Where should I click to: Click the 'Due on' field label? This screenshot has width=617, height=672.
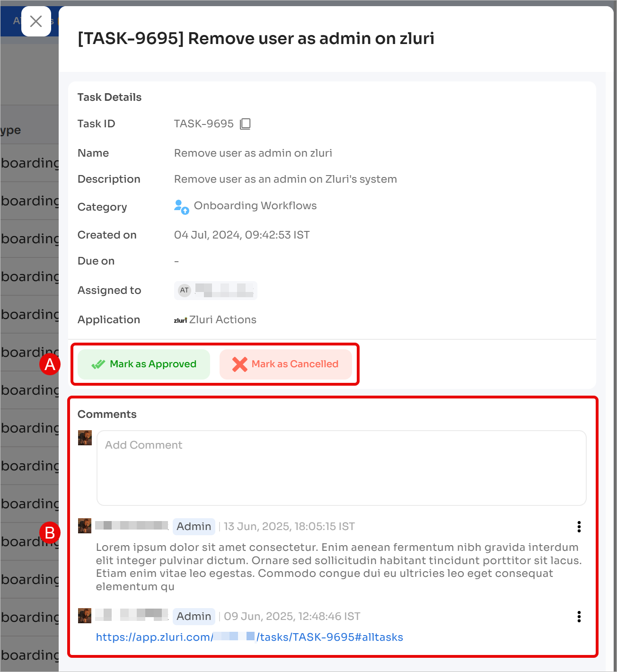(96, 261)
